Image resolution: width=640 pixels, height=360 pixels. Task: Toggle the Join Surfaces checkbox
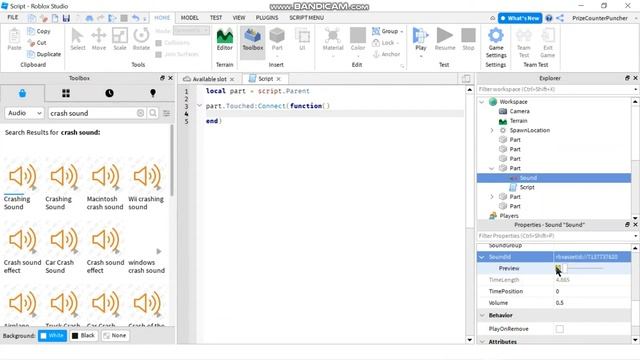point(158,54)
